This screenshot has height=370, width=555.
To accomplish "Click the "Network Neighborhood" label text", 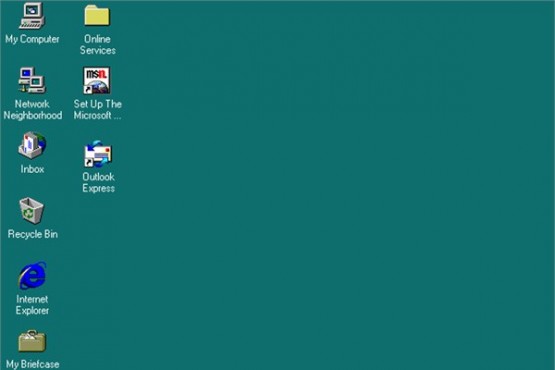I will click(33, 110).
